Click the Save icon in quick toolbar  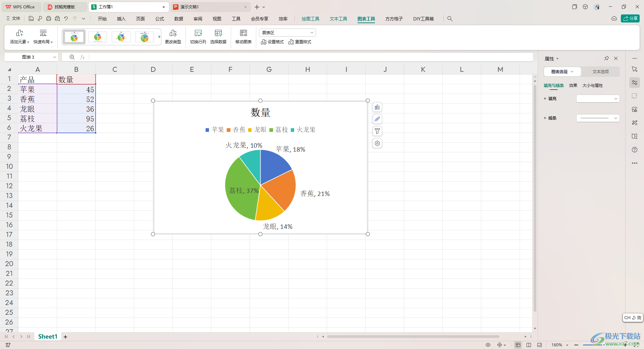(x=31, y=19)
